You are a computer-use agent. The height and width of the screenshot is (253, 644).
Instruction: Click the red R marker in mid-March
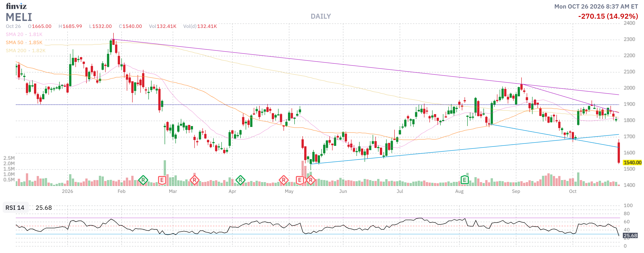click(194, 180)
